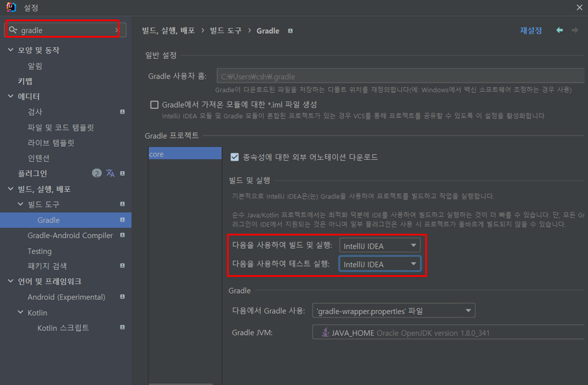Open the 플러그인 settings page
The width and height of the screenshot is (588, 385).
click(32, 174)
